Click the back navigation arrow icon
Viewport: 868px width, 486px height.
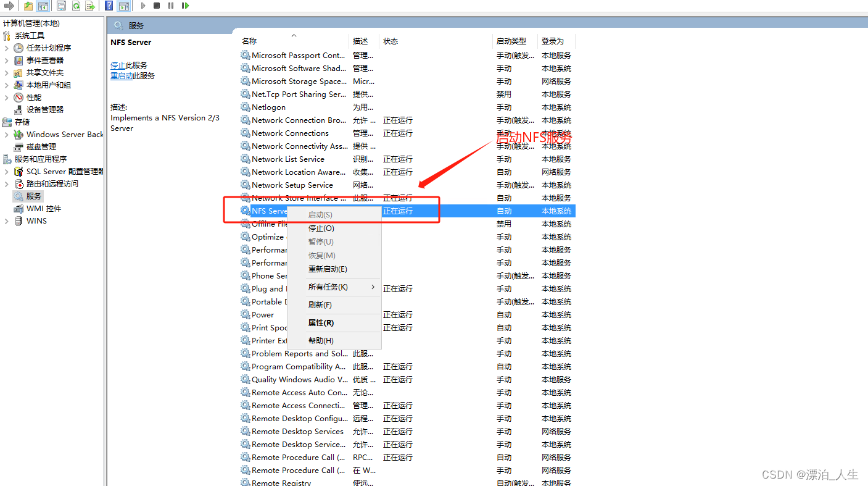coord(9,6)
